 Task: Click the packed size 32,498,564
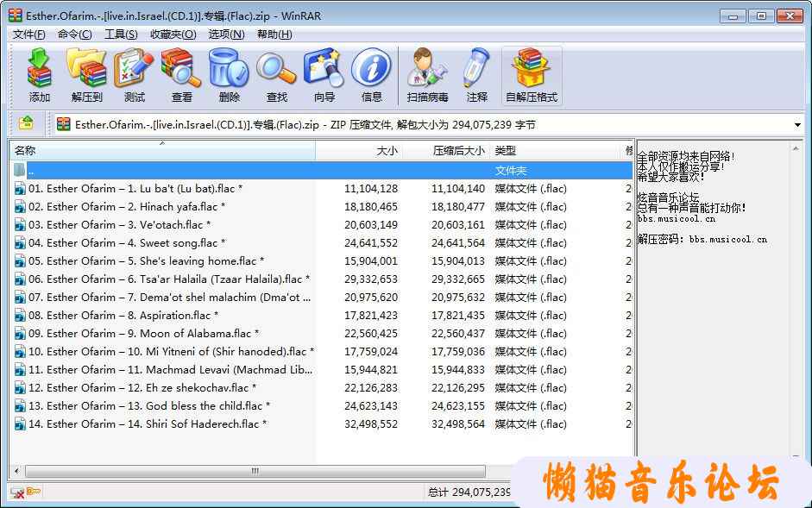(x=458, y=424)
